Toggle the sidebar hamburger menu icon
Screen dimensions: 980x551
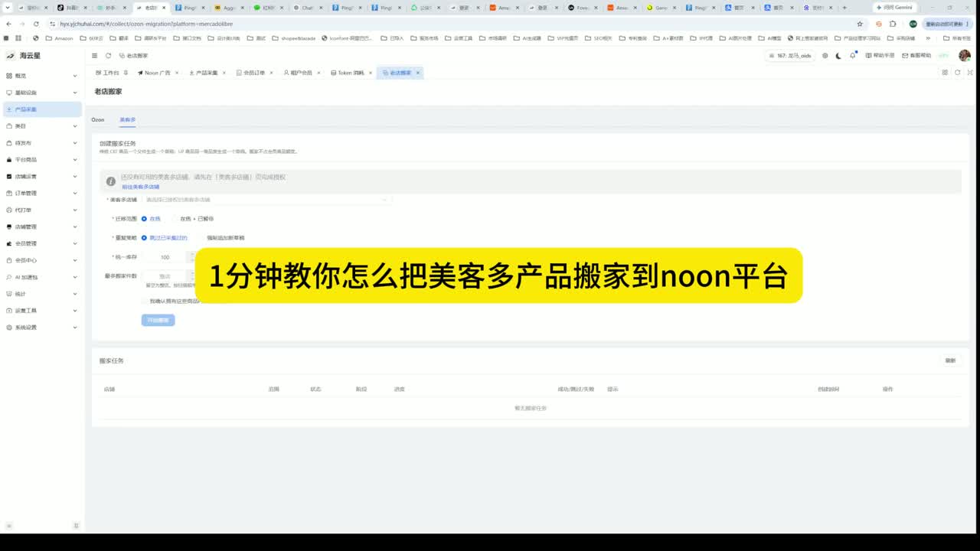95,55
